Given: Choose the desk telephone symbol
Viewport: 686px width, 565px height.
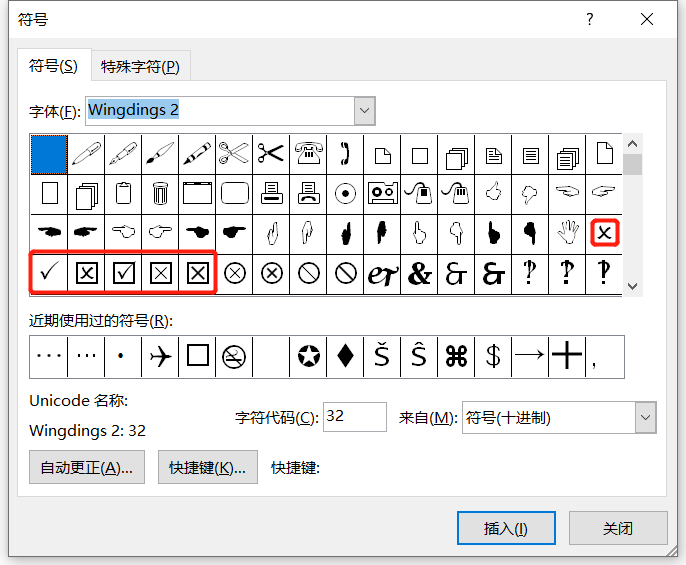Looking at the screenshot, I should coord(308,154).
